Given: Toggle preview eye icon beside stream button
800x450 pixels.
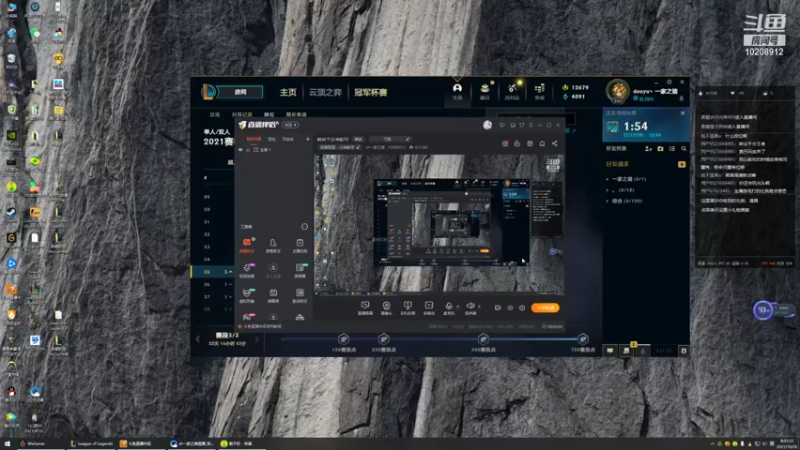Looking at the screenshot, I should click(510, 308).
